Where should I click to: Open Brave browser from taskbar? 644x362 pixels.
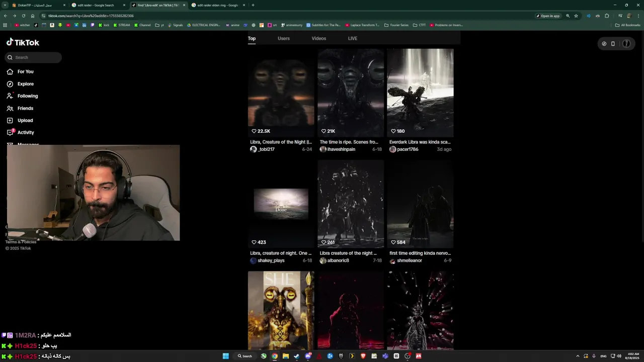pos(363,356)
